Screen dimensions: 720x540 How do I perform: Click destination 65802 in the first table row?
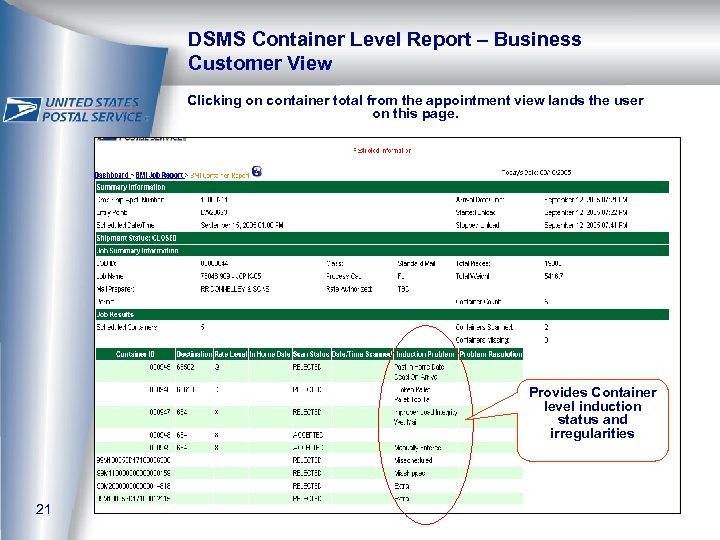coord(186,367)
